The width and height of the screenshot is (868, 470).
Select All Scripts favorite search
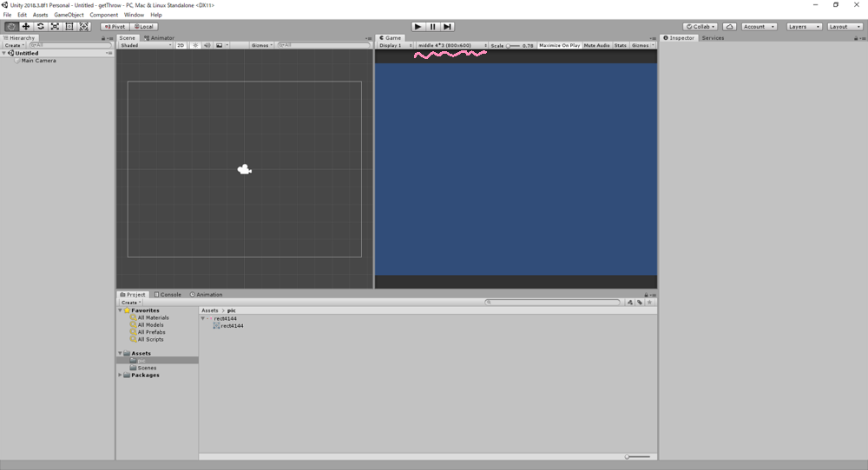pos(147,340)
